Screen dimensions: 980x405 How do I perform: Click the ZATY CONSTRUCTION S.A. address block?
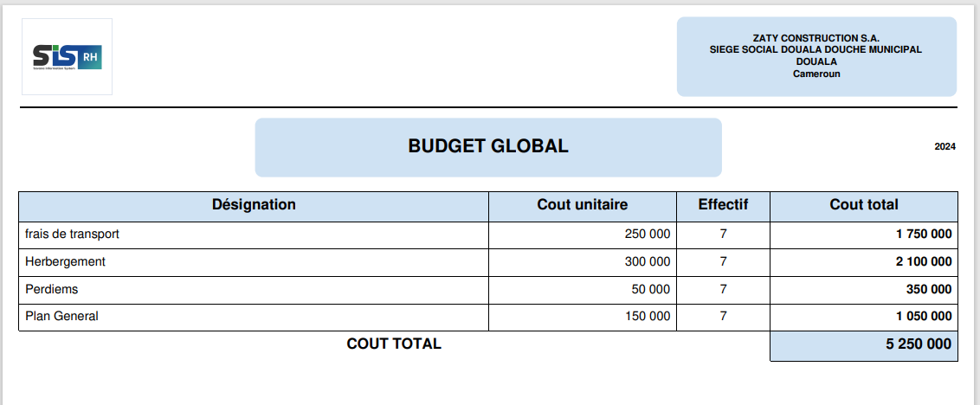coord(816,57)
